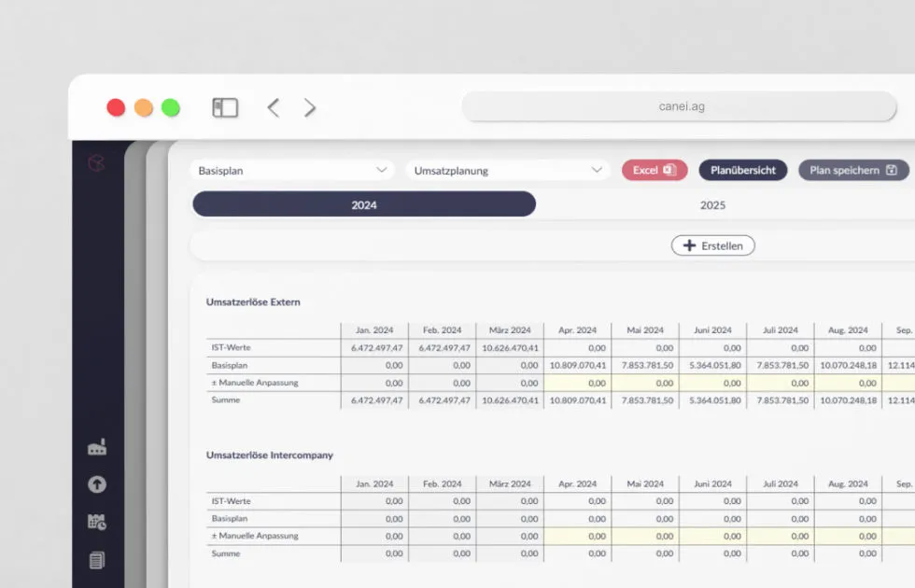Minimize the browser with yellow button
The width and height of the screenshot is (915, 588).
pos(144,107)
